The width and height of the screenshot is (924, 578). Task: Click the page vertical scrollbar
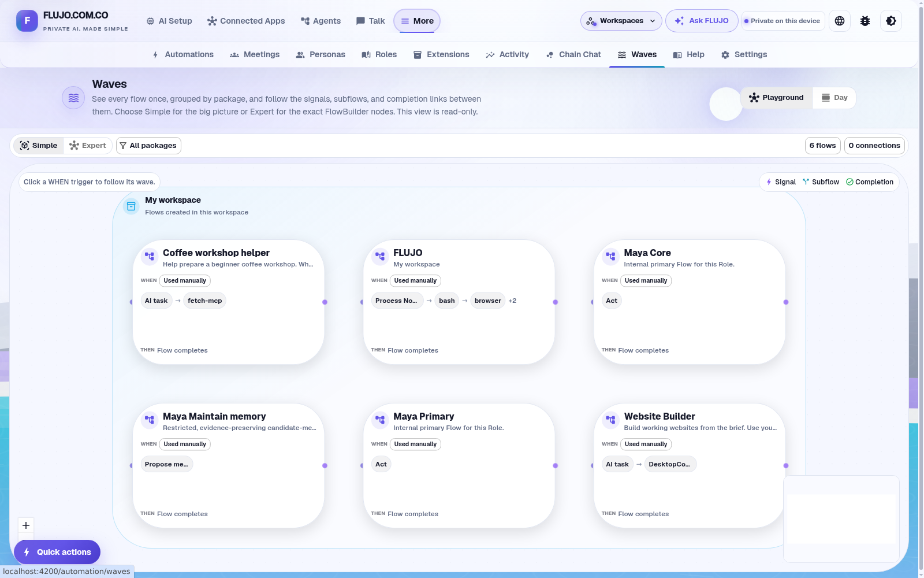pyautogui.click(x=921, y=289)
